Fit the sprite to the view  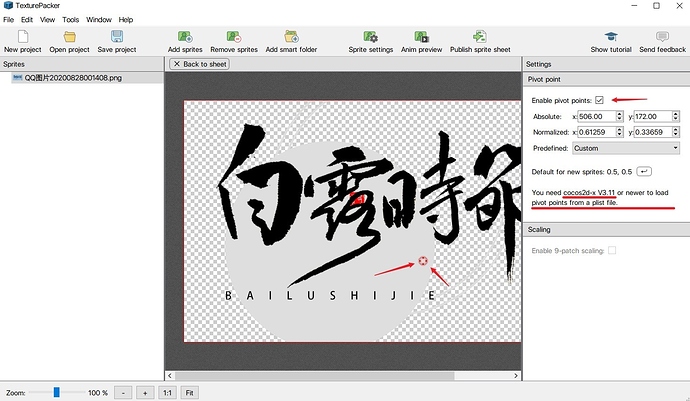point(189,393)
